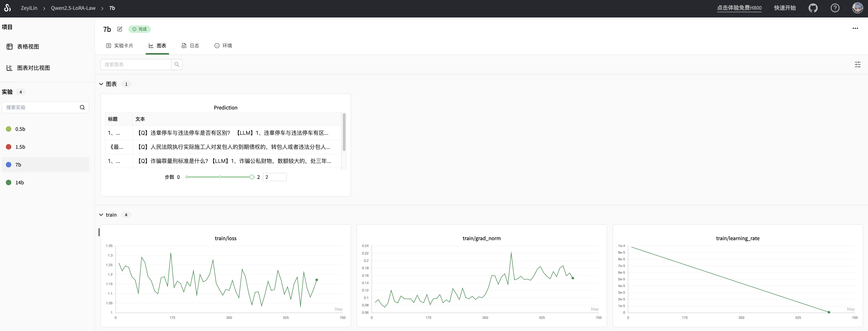
Task: Select the 14b experiment
Action: 20,183
